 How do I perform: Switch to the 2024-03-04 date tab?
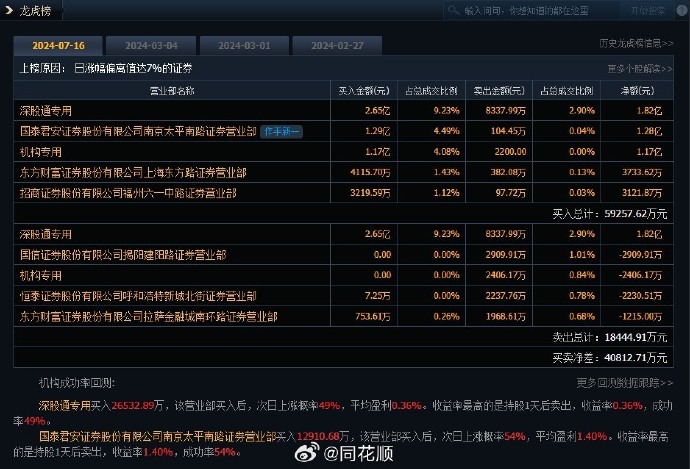point(151,46)
